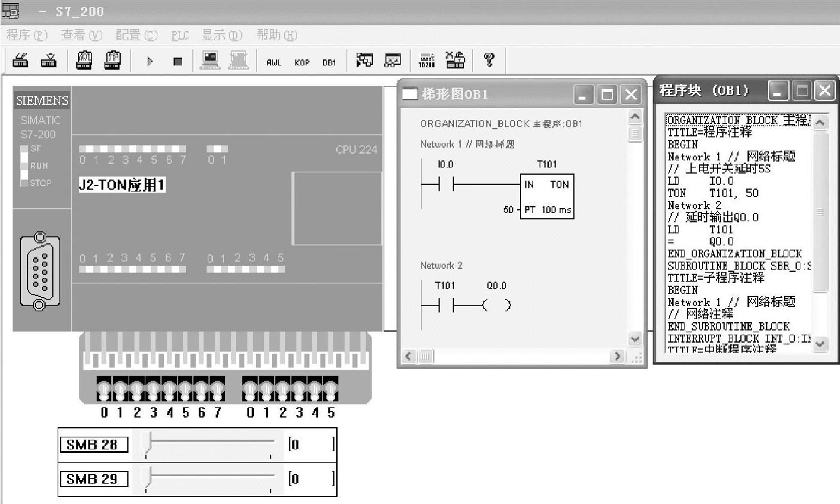Click the 'TON T101, 50' line in 程序块
Viewport: 840px width, 504px height.
tap(713, 193)
